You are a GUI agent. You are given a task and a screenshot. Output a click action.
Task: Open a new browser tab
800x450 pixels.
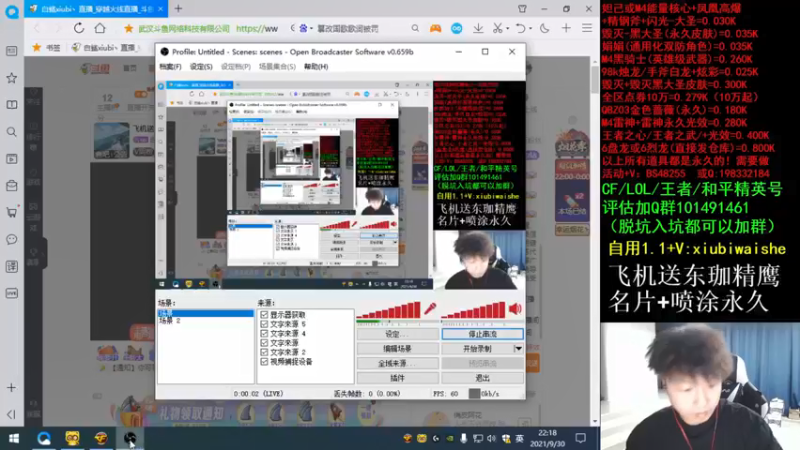coord(178,9)
